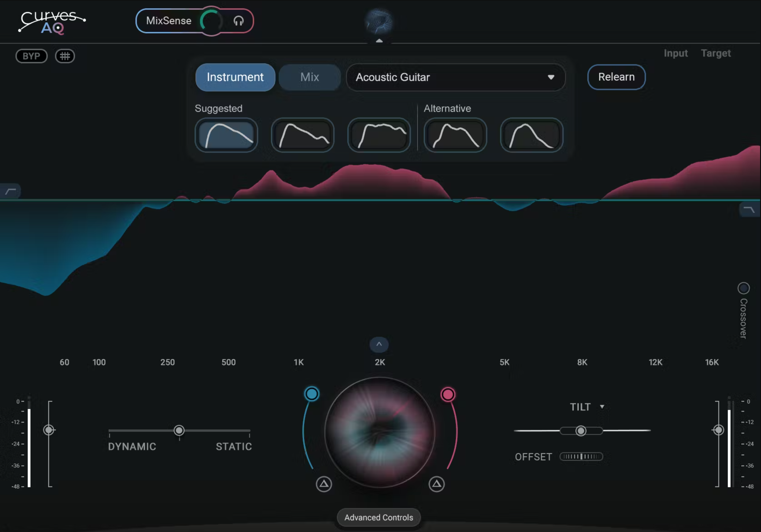Select the Instrument tab

235,77
